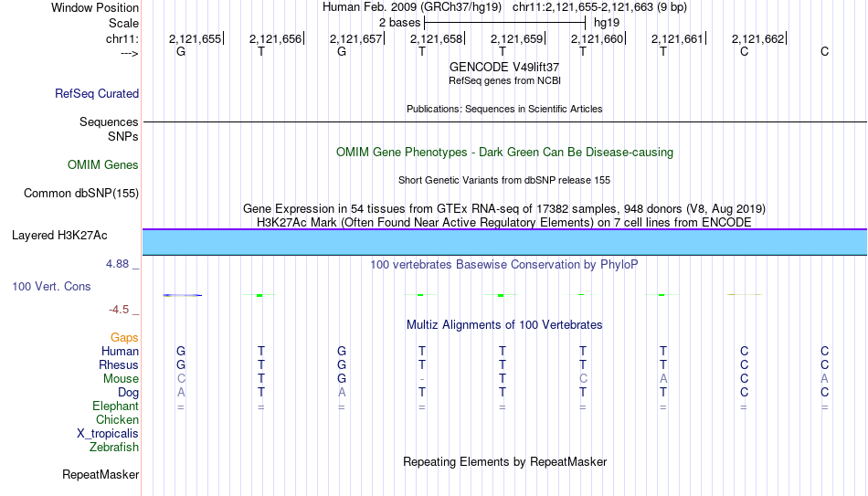The width and height of the screenshot is (868, 496).
Task: Click 'Publications: Sequences in Scientific Articles' title
Action: pos(504,109)
